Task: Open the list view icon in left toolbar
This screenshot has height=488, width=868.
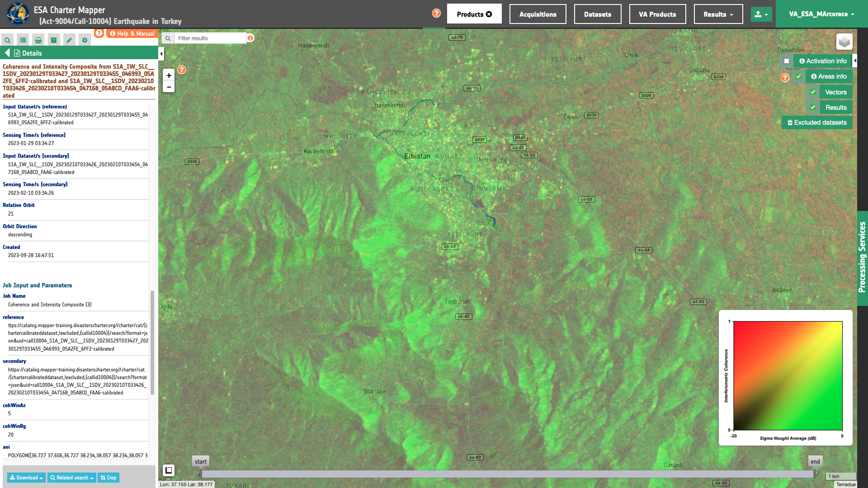Action: (23, 40)
